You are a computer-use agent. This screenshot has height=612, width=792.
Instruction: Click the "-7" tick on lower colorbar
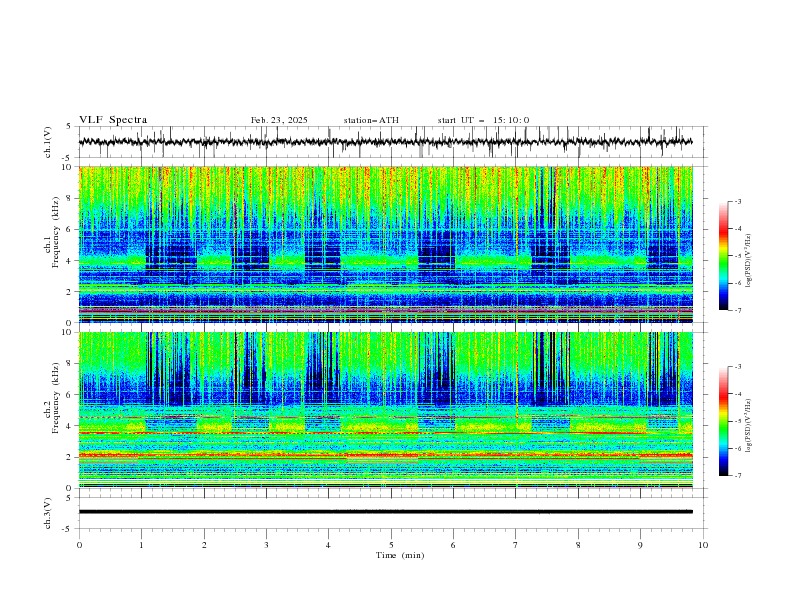point(738,476)
